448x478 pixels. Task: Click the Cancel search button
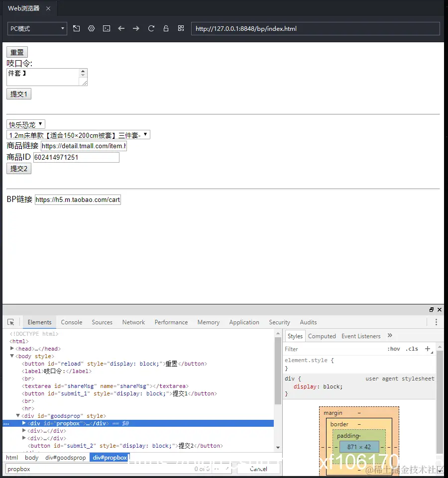258,469
